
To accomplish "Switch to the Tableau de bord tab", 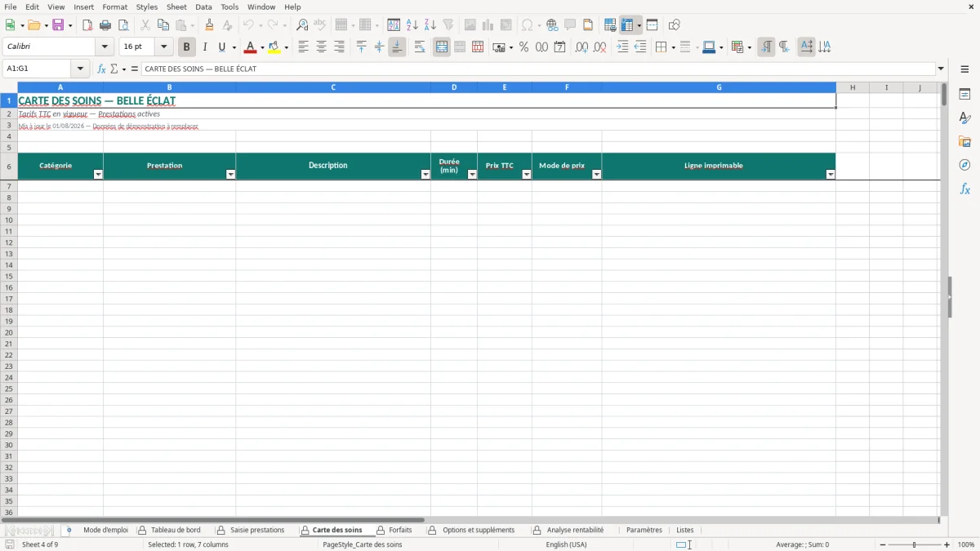I will pos(176,531).
